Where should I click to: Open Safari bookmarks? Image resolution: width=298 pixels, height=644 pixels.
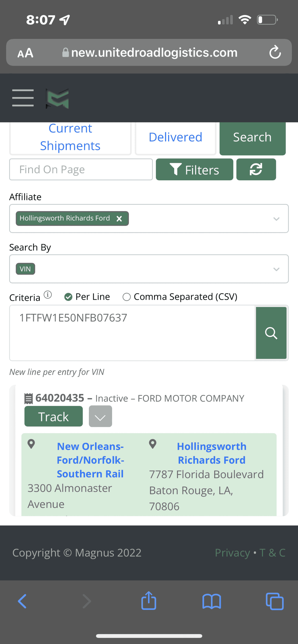(212, 601)
